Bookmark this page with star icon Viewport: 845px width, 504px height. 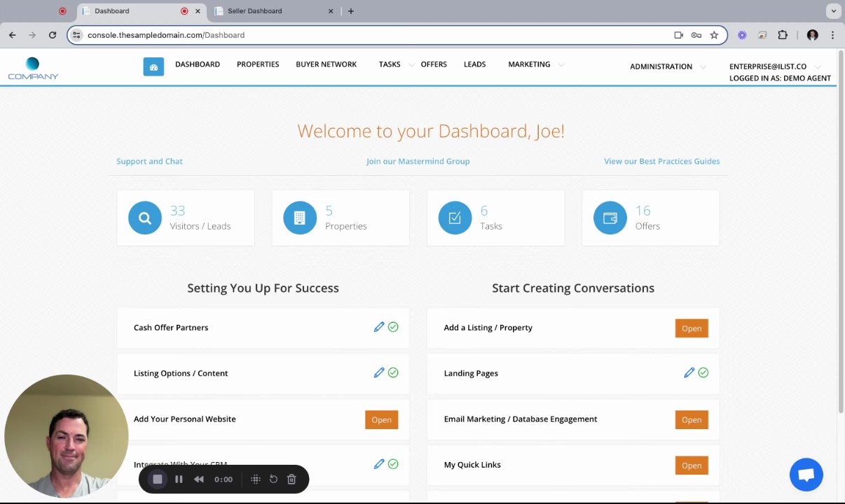[x=714, y=35]
